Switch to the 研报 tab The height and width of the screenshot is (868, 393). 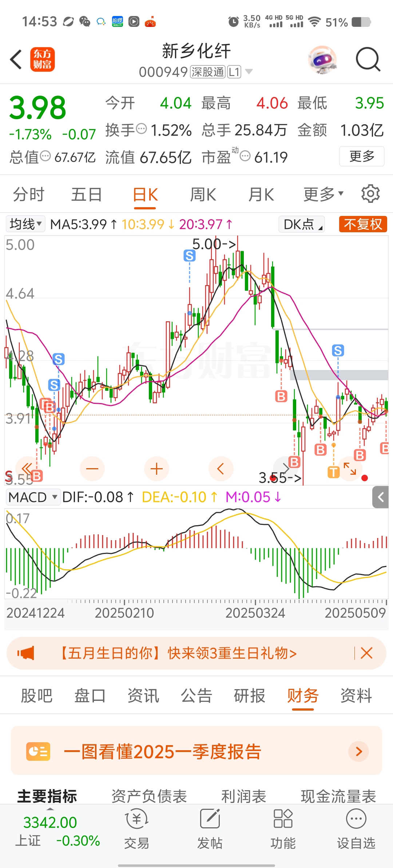point(250,696)
